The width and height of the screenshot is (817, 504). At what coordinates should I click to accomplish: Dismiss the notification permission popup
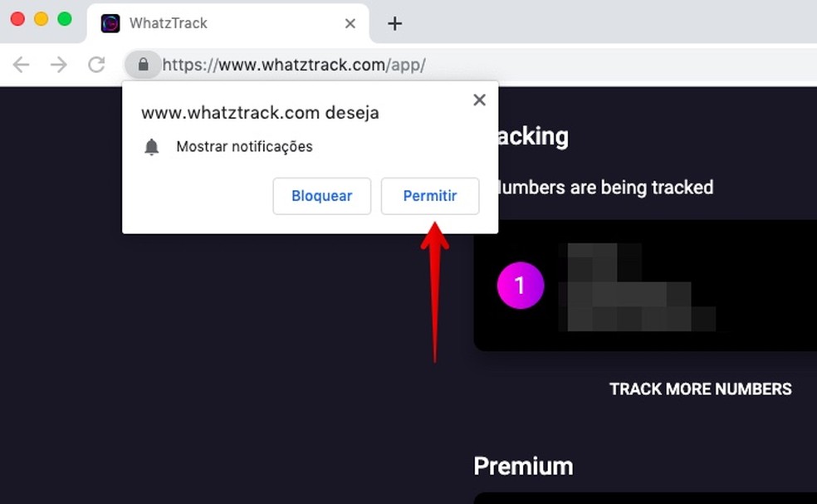479,100
